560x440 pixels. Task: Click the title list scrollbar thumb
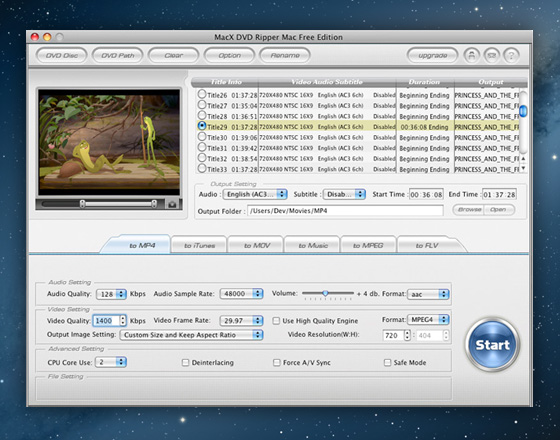pyautogui.click(x=523, y=111)
